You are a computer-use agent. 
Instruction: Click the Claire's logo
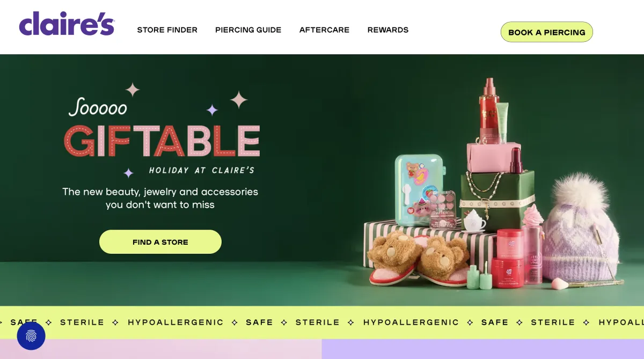(67, 24)
